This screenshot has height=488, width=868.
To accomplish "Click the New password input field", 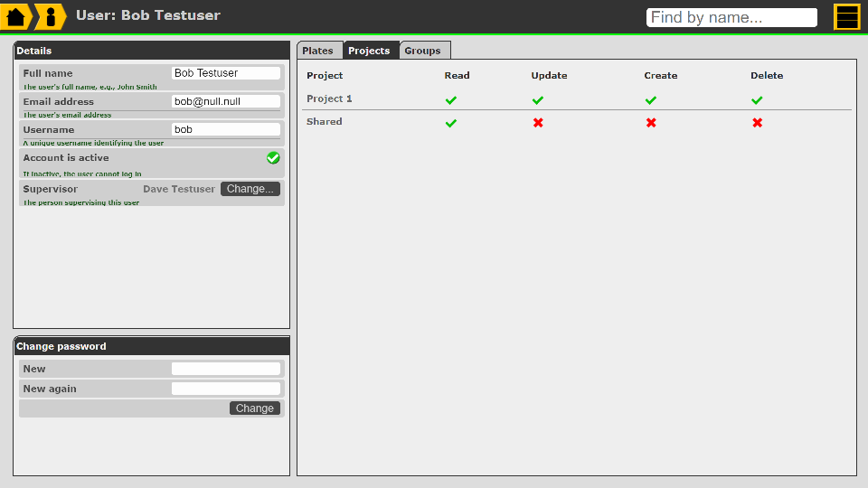I will point(225,369).
